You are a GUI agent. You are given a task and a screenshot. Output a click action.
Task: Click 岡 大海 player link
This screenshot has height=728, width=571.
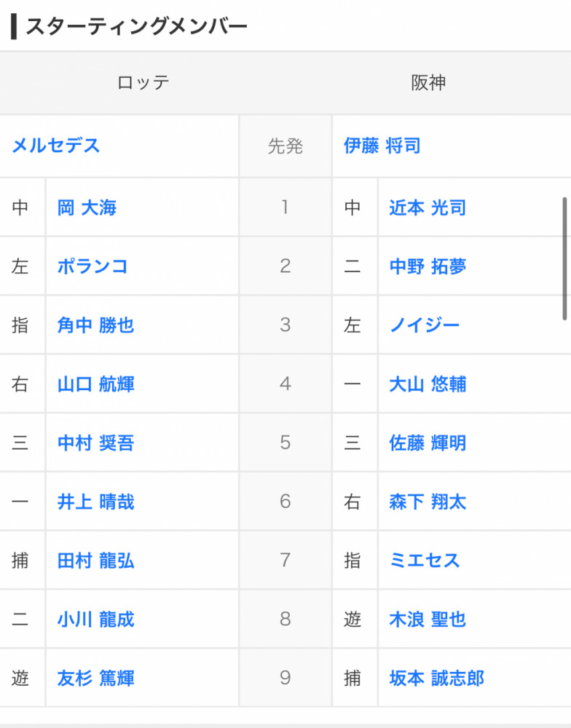[87, 208]
